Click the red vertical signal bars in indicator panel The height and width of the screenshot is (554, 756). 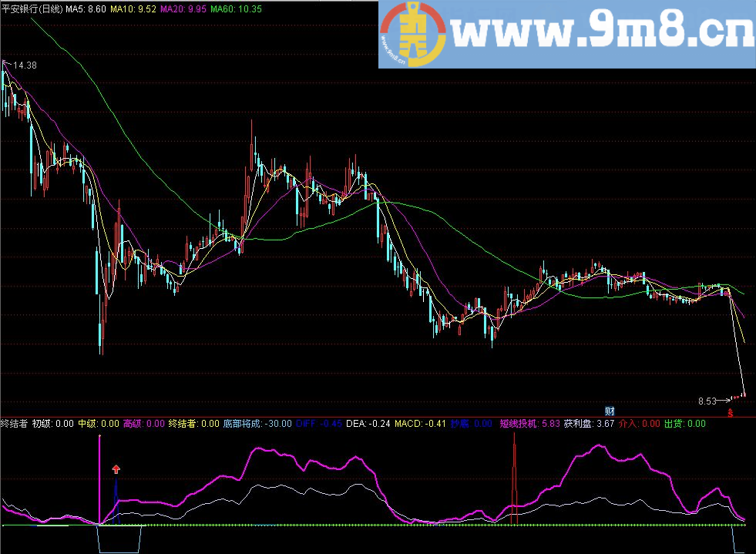(515, 478)
